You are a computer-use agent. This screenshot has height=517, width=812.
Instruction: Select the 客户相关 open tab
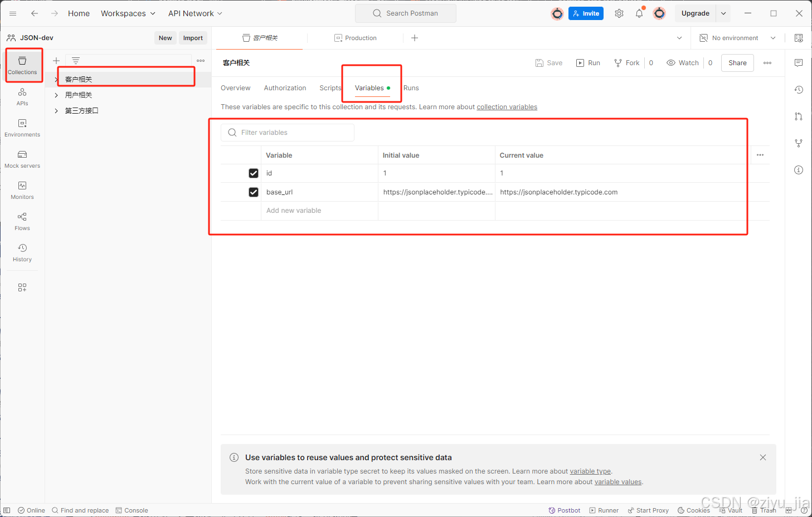pos(260,38)
